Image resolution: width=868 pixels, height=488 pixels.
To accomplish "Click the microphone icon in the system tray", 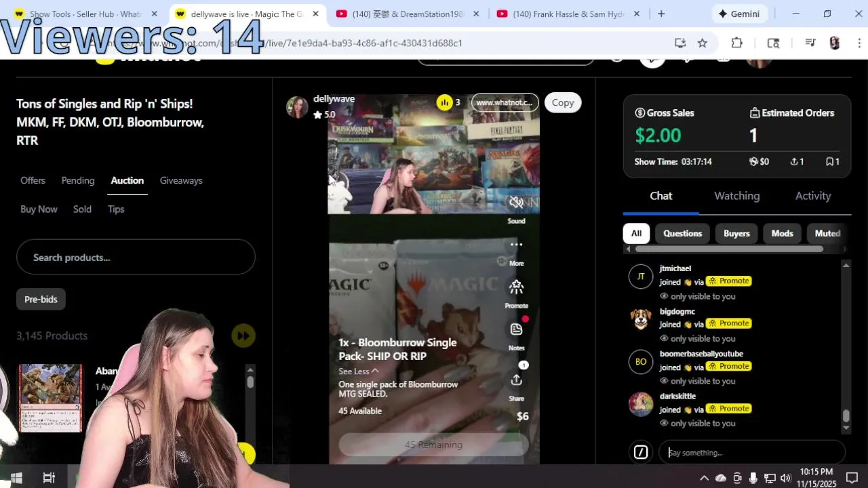I will 753,478.
